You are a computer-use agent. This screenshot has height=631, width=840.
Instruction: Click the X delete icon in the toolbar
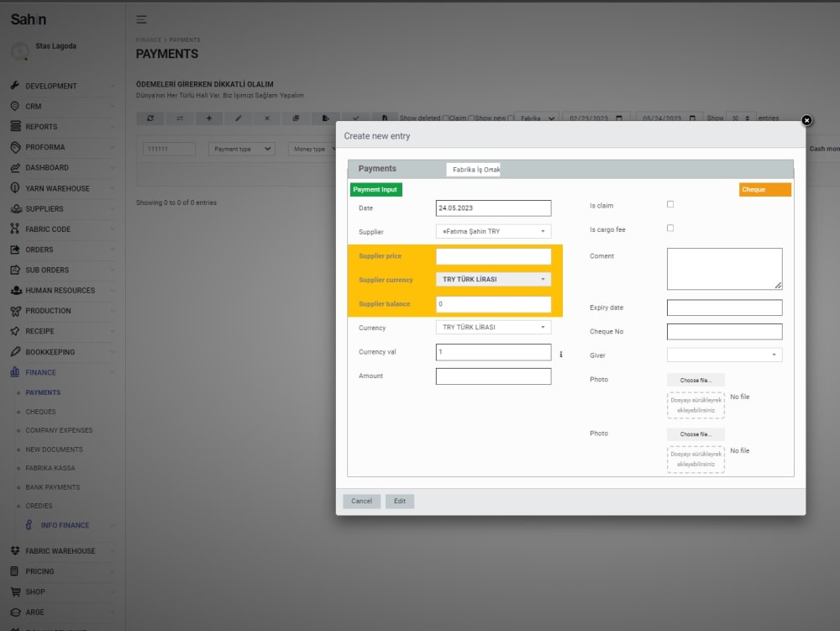266,118
